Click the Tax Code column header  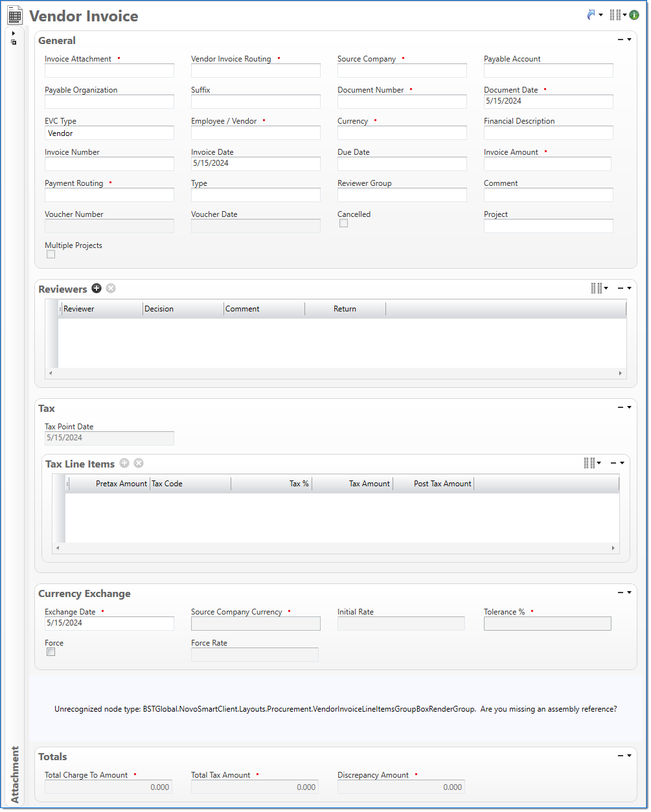pos(190,484)
